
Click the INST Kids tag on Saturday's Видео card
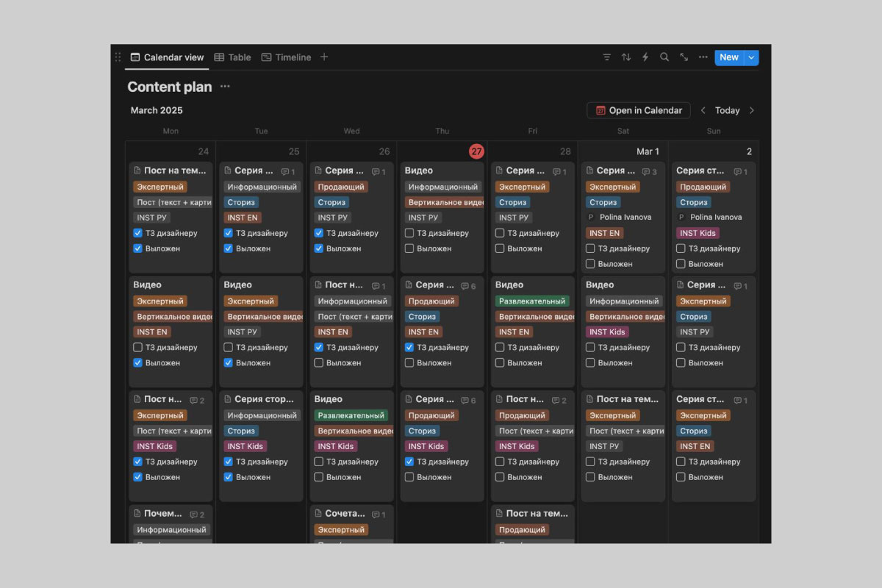click(607, 332)
